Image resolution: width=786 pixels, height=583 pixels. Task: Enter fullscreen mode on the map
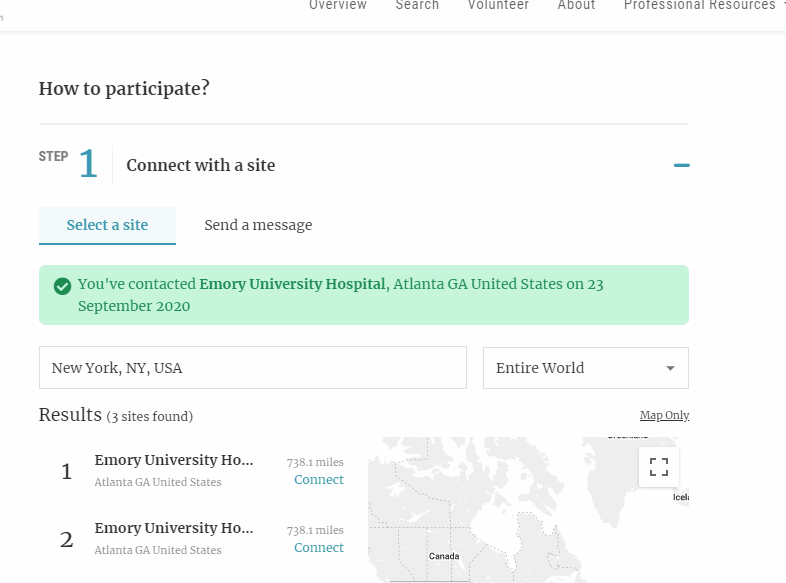pyautogui.click(x=658, y=467)
